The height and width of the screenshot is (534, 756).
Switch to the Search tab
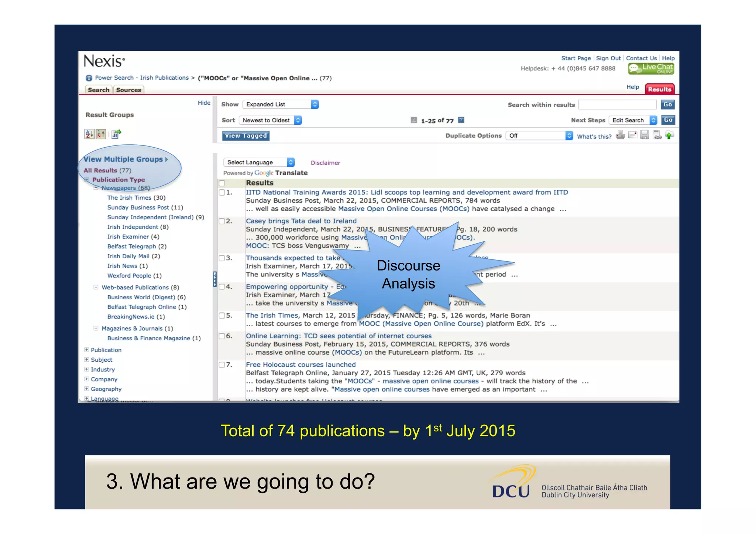[x=99, y=90]
